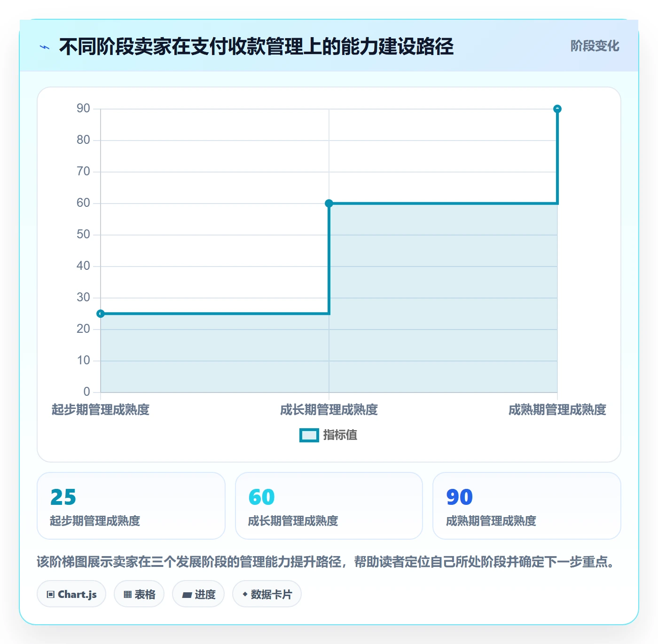
Task: Select the 表格 tag
Action: (139, 594)
